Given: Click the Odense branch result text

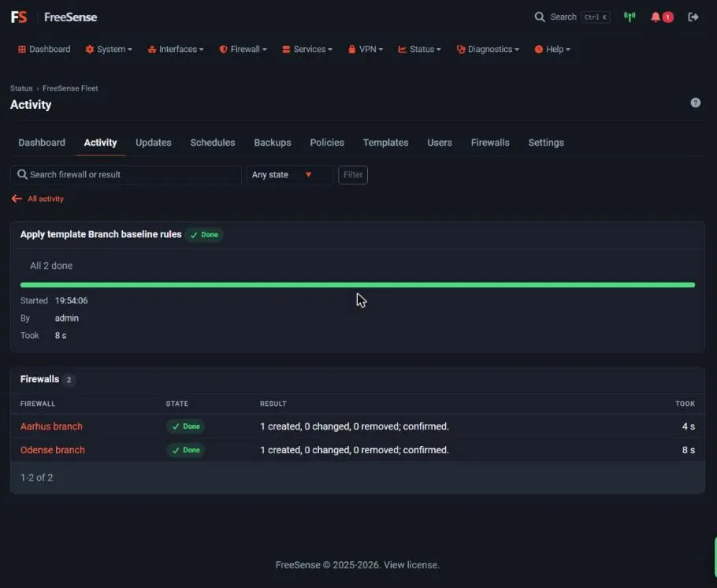Looking at the screenshot, I should tap(355, 450).
